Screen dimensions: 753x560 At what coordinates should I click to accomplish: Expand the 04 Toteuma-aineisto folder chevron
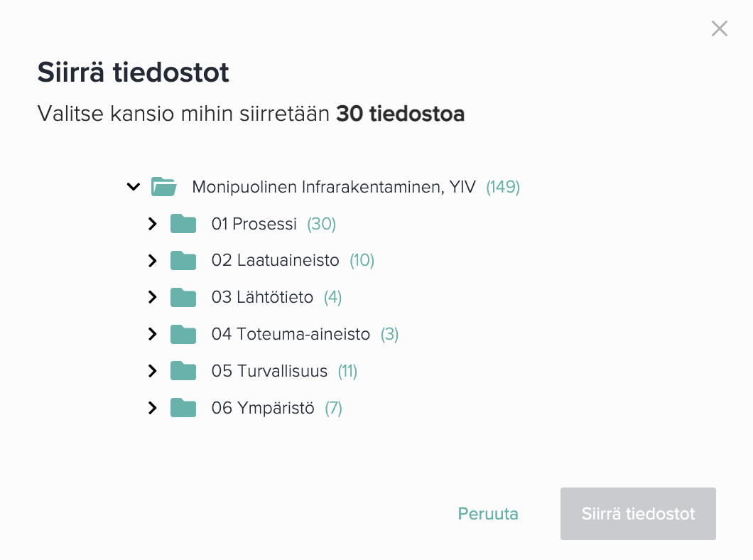[x=152, y=334]
